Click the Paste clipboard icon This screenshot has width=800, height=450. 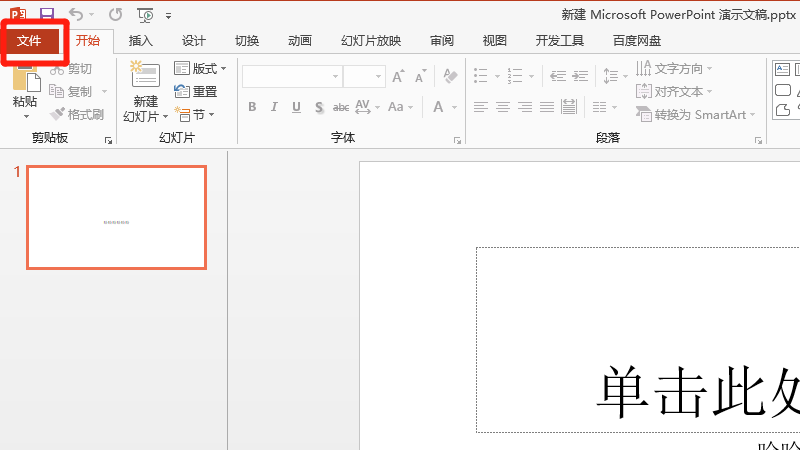(x=25, y=85)
